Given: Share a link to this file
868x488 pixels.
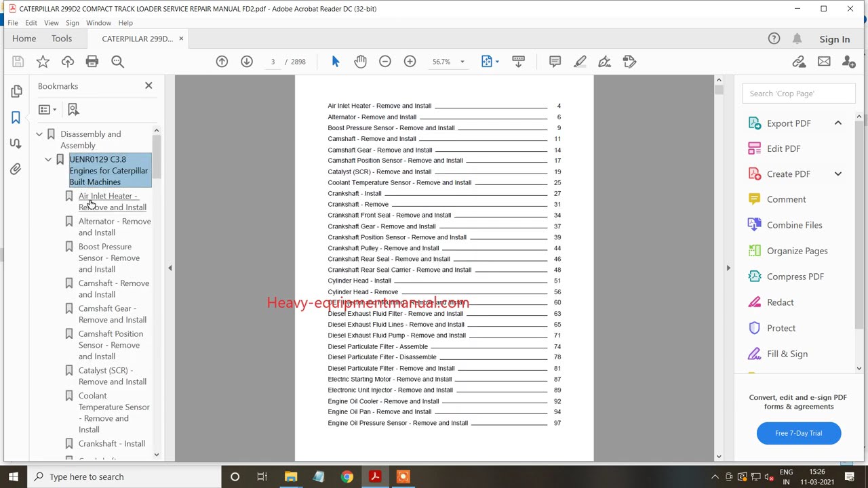Looking at the screenshot, I should tap(799, 62).
